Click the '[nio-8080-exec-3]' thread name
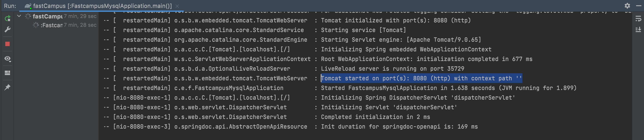 coord(142,127)
